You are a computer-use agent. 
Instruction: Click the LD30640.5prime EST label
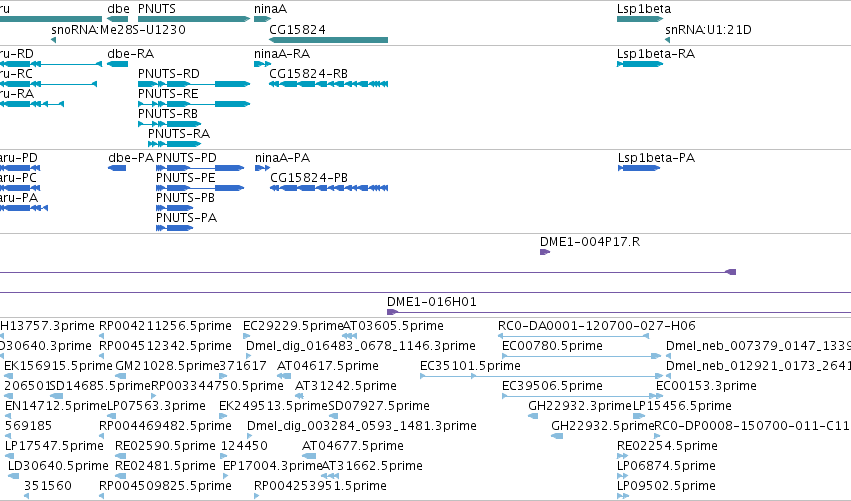[58, 466]
